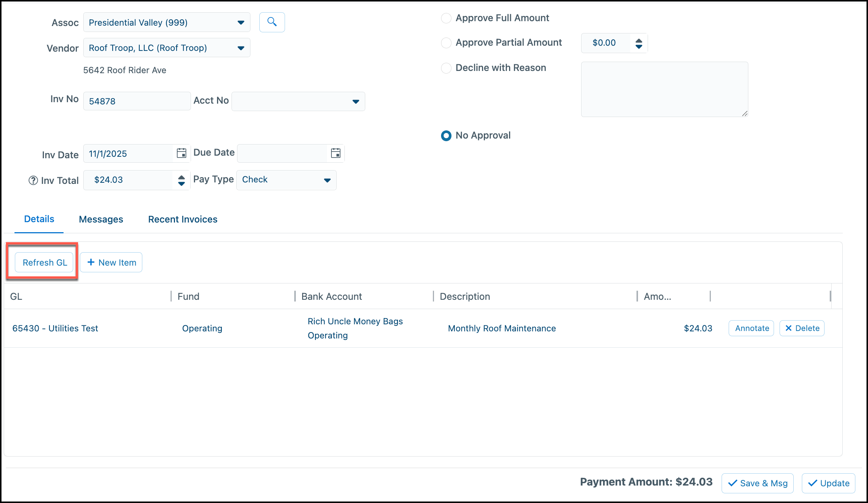Open the Recent Invoices tab
868x503 pixels.
pyautogui.click(x=183, y=220)
